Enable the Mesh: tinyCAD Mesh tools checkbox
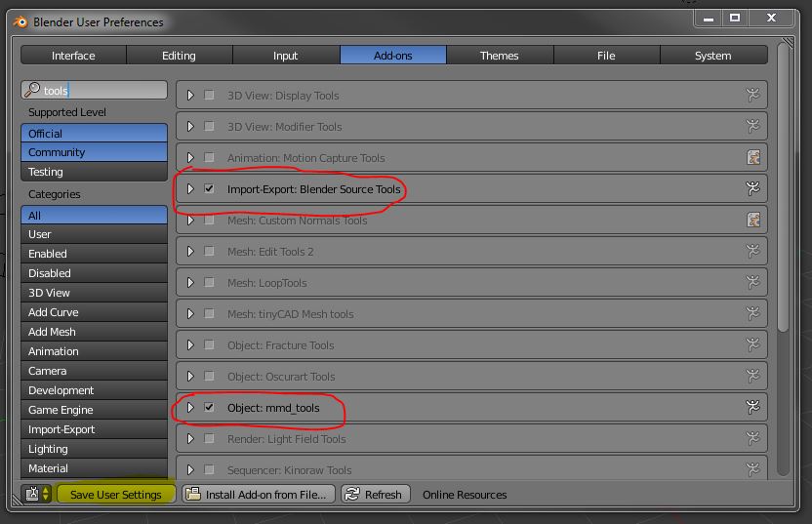This screenshot has height=524, width=812. click(x=209, y=313)
